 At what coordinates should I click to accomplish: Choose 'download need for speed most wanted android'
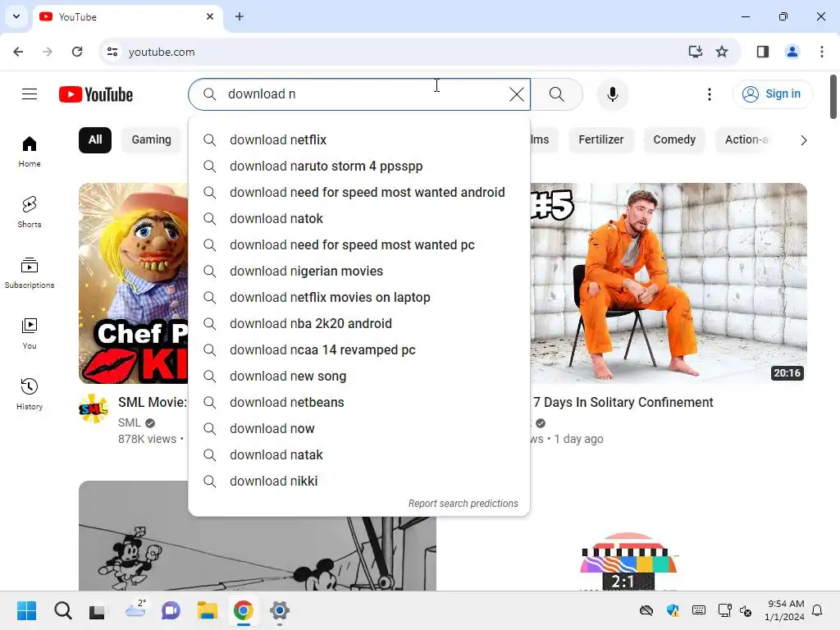click(x=359, y=192)
